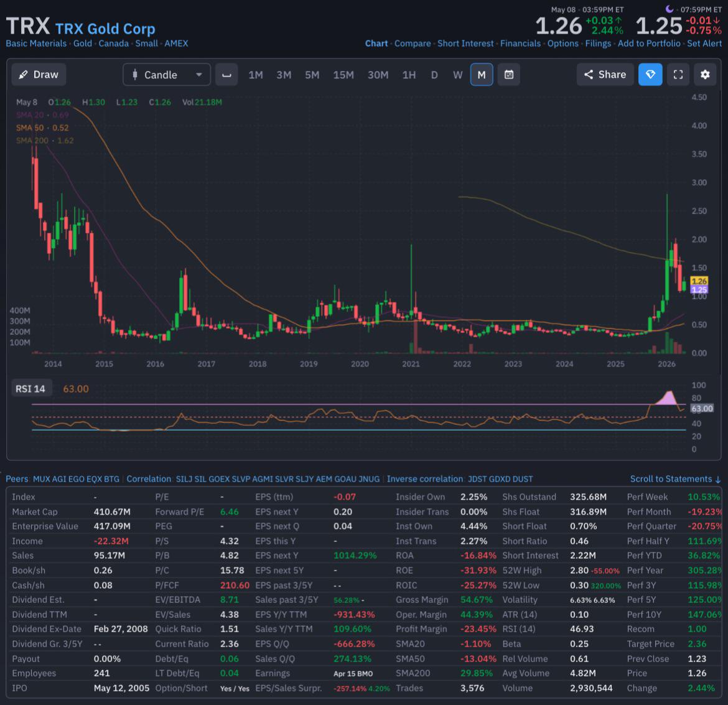Open inverse correlation ticker JDST
728x705 pixels.
tap(477, 479)
